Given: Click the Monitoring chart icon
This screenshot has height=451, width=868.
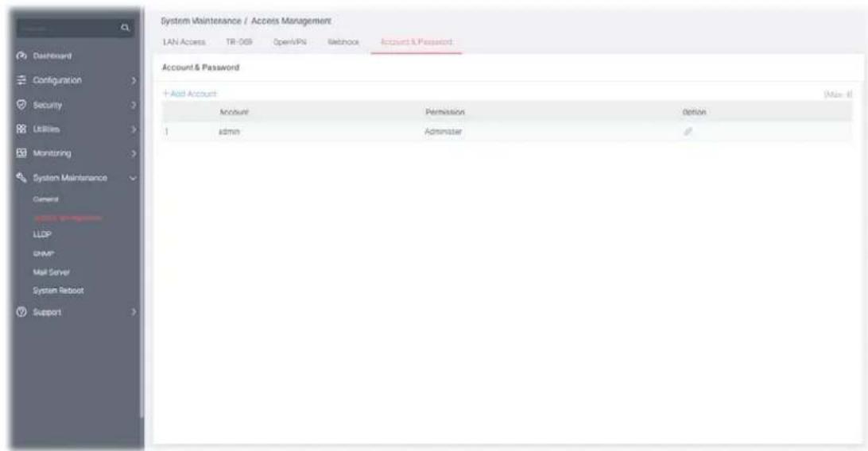Looking at the screenshot, I should [x=21, y=153].
